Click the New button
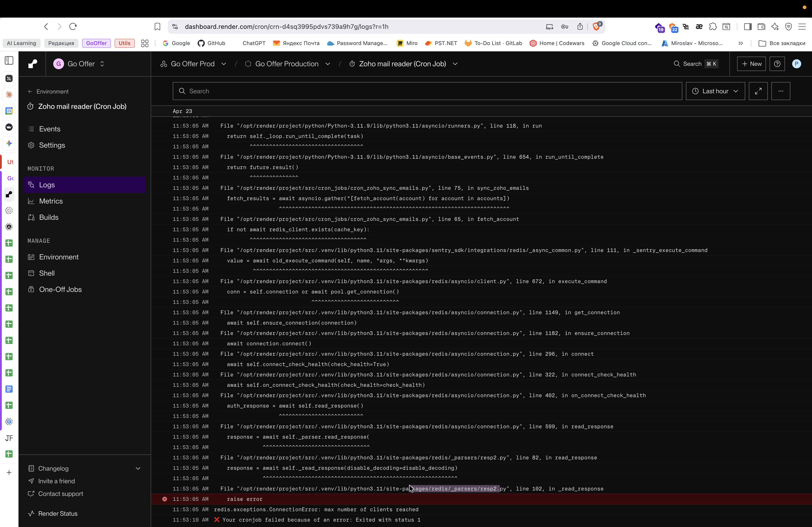The height and width of the screenshot is (527, 812). pos(751,64)
